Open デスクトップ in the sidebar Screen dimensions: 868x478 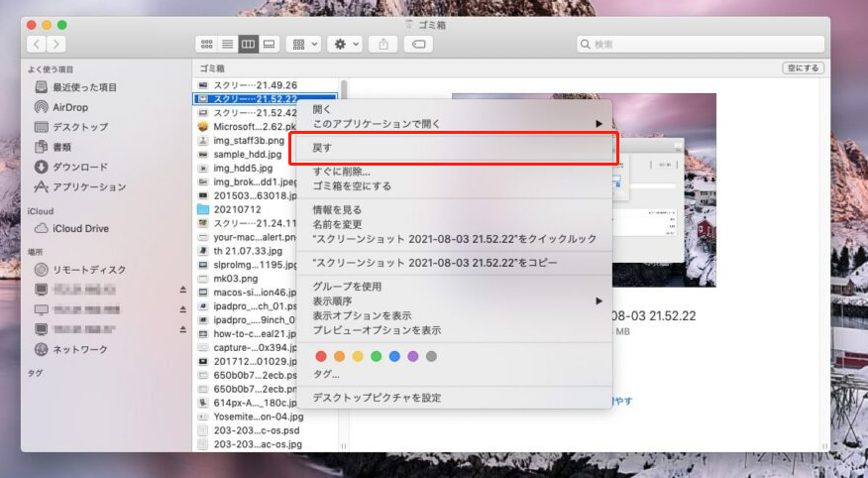coord(71,127)
